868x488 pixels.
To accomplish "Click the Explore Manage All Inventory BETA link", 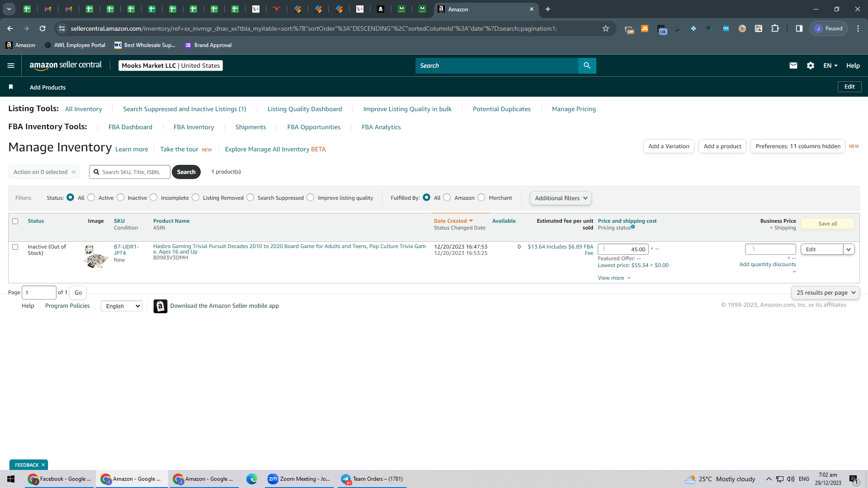I will click(x=275, y=149).
